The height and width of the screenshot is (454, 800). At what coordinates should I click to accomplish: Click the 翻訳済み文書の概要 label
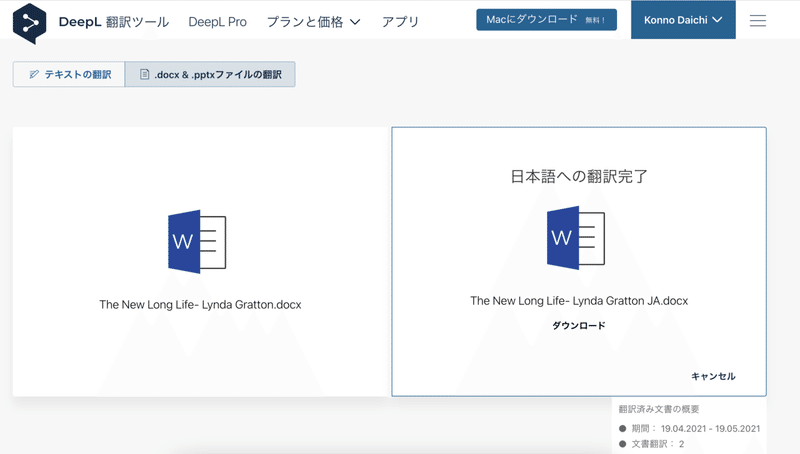coord(659,409)
